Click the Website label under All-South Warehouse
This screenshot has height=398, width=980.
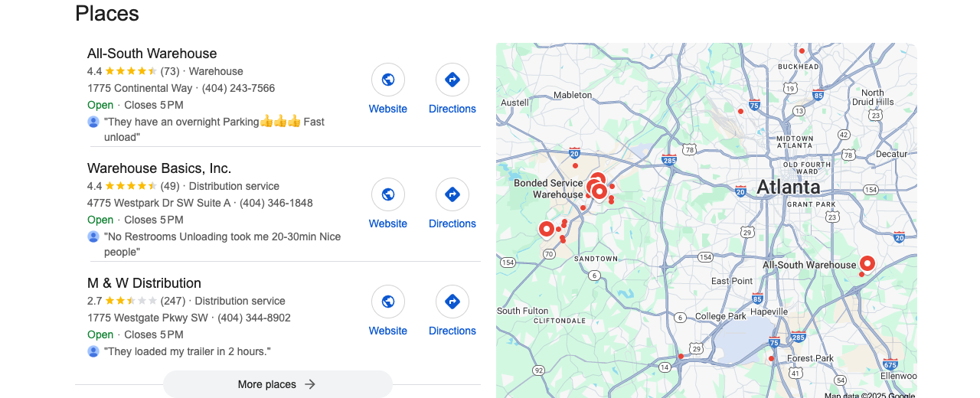388,109
